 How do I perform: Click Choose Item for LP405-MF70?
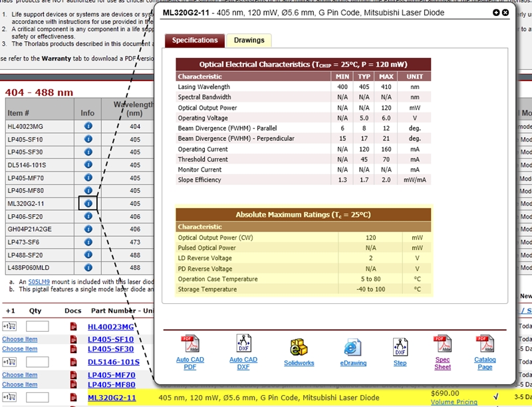point(20,375)
